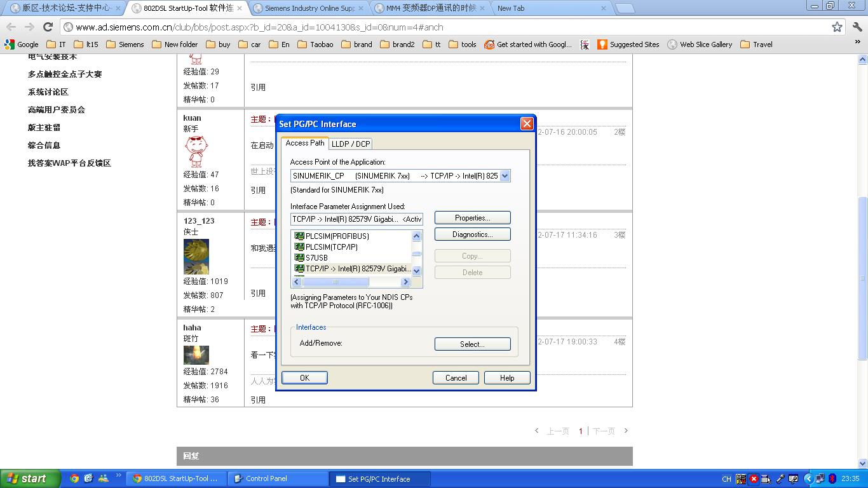Expand hidden system tray icons
Image resolution: width=868 pixels, height=488 pixels.
point(808,478)
